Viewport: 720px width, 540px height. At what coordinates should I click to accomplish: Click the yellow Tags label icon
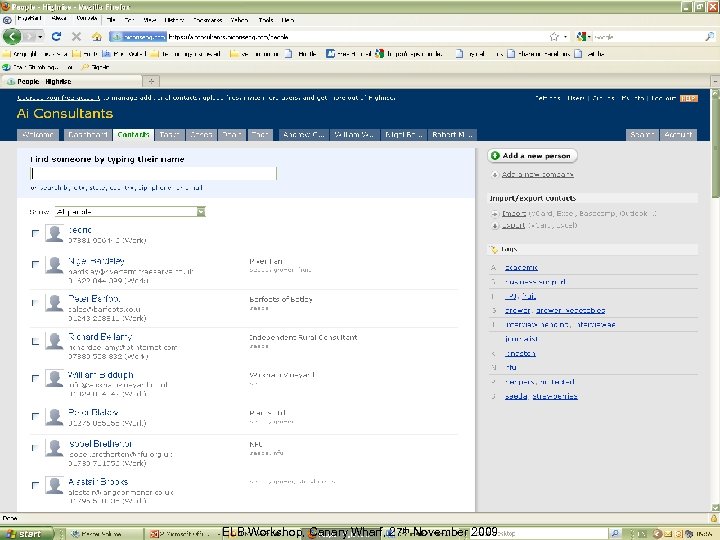pyautogui.click(x=494, y=249)
